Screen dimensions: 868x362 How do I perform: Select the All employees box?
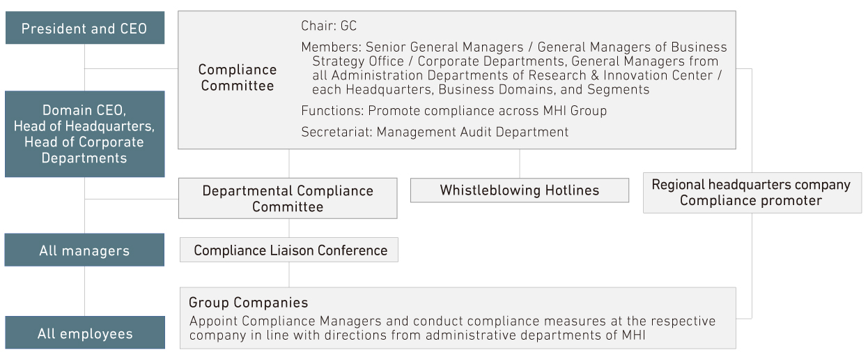click(x=84, y=333)
